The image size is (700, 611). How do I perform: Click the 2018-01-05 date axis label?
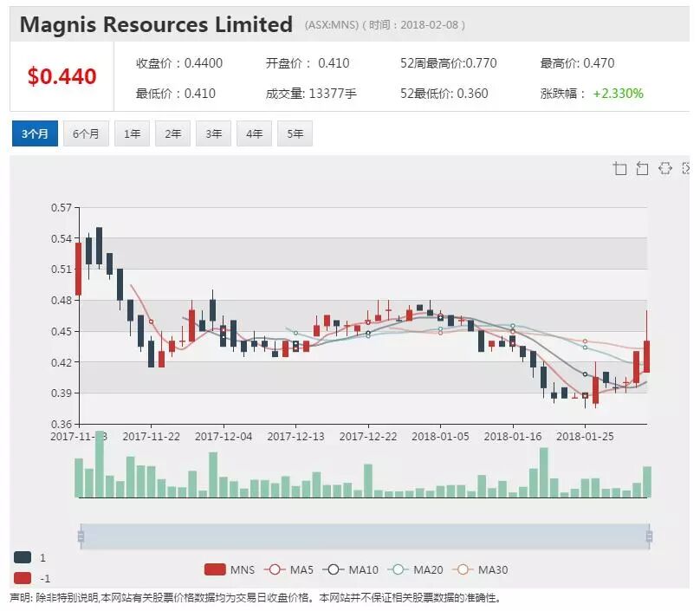[x=440, y=436]
